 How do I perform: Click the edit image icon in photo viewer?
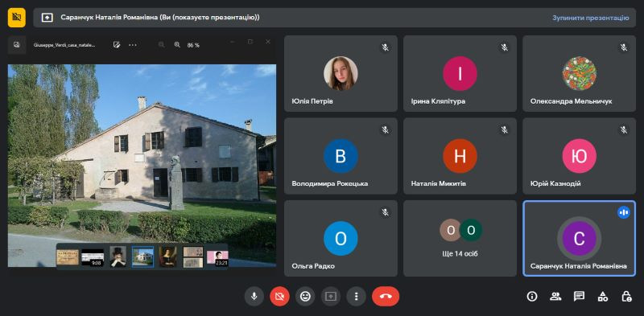click(x=117, y=45)
